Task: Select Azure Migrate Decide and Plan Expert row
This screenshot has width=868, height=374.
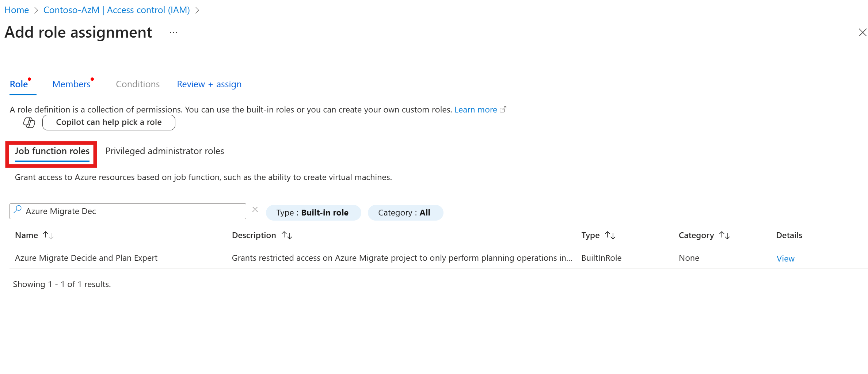Action: (86, 258)
